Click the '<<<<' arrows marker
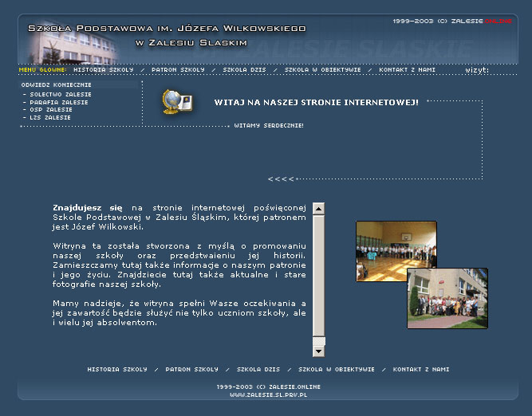 281,179
